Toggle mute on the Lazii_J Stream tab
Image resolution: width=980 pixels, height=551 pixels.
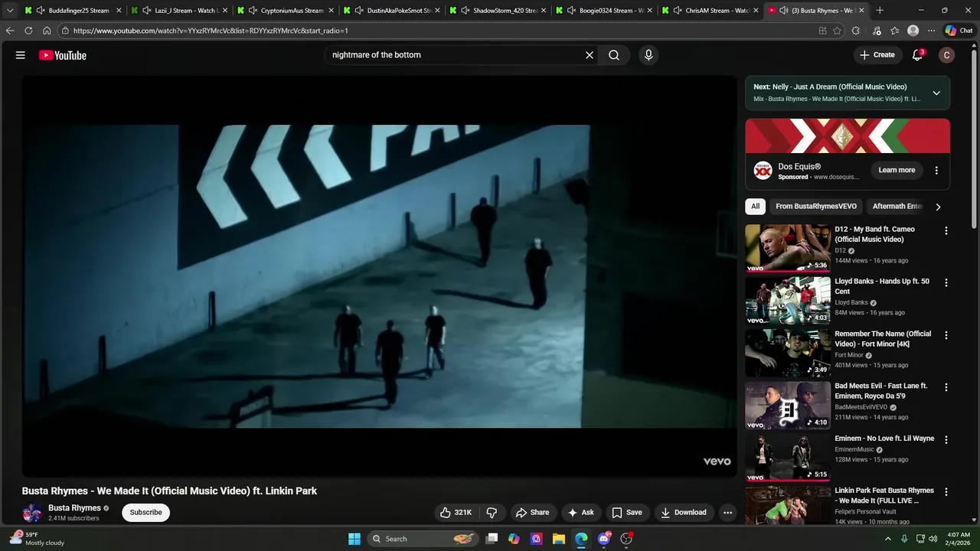coord(146,11)
